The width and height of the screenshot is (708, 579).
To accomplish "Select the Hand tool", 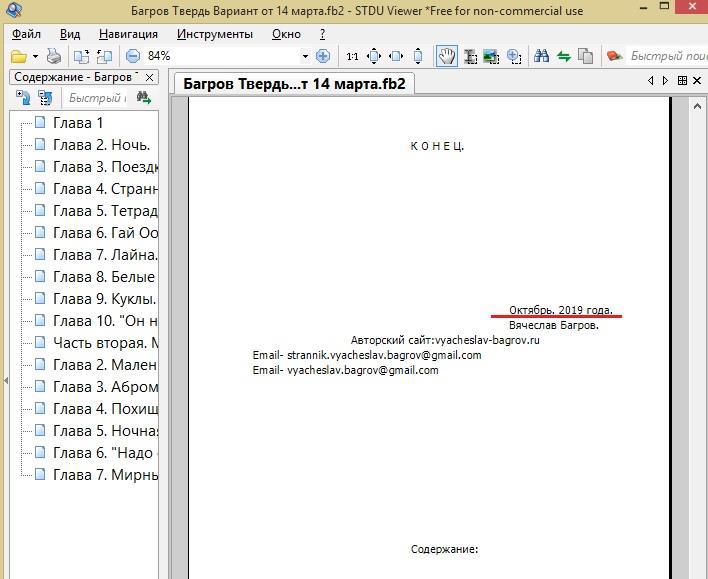I will pyautogui.click(x=446, y=57).
